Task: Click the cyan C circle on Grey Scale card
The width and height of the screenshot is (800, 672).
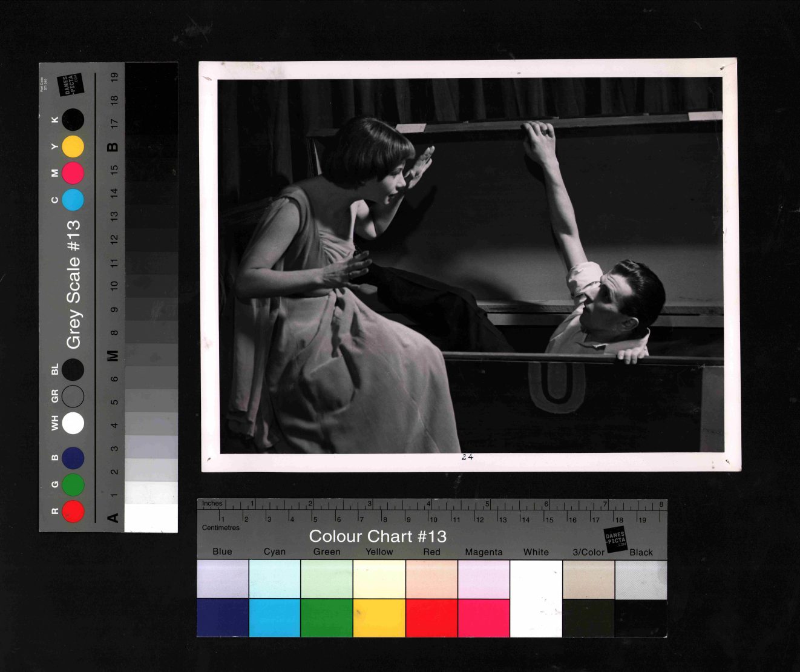Action: [73, 200]
